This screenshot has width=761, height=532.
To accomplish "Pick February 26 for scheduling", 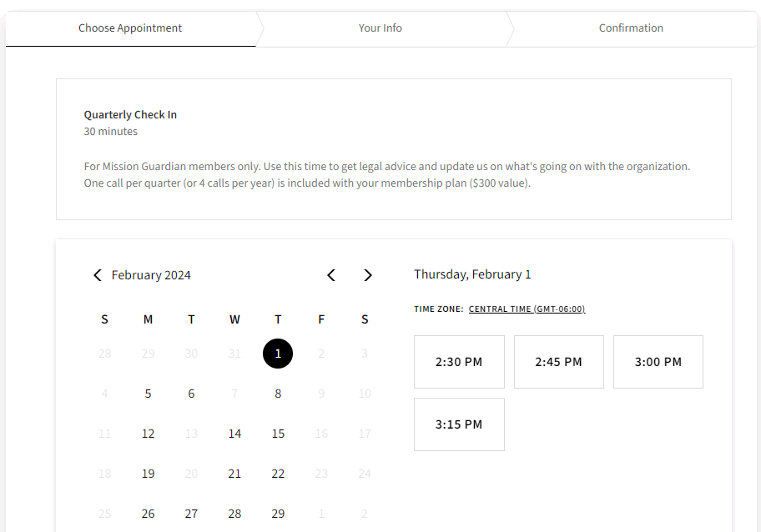I will point(148,513).
